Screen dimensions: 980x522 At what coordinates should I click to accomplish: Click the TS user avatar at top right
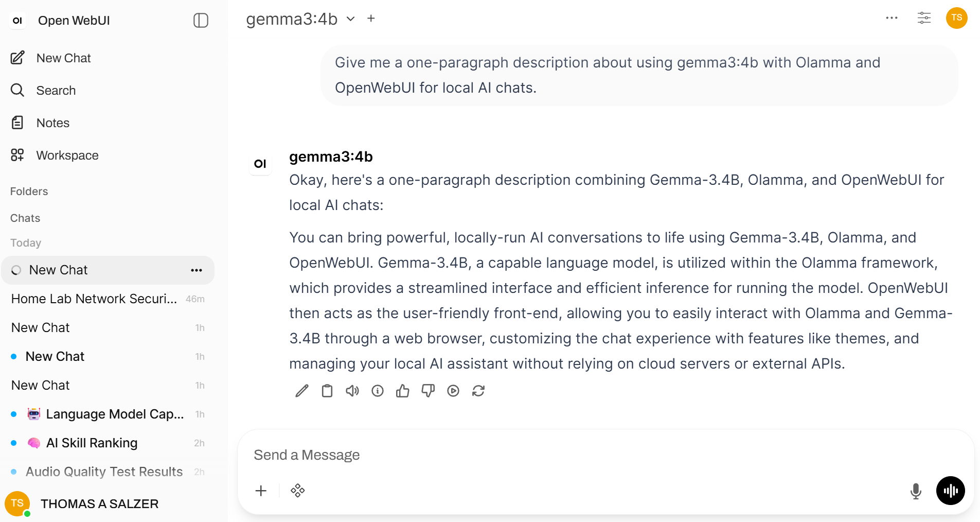click(x=956, y=18)
